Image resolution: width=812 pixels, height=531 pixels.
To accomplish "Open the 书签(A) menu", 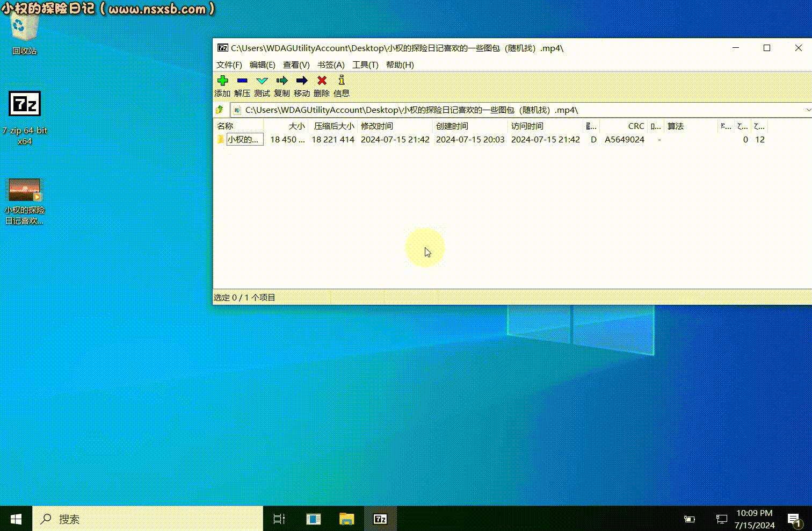I will click(331, 65).
